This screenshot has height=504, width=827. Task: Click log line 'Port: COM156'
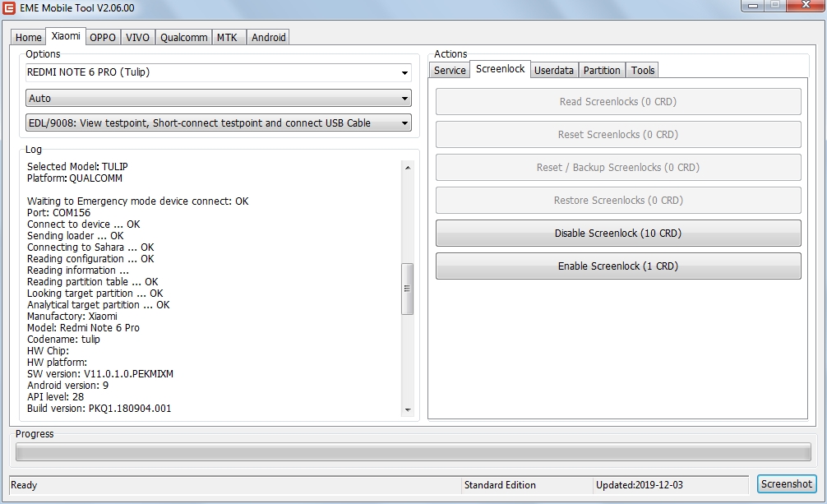point(58,213)
